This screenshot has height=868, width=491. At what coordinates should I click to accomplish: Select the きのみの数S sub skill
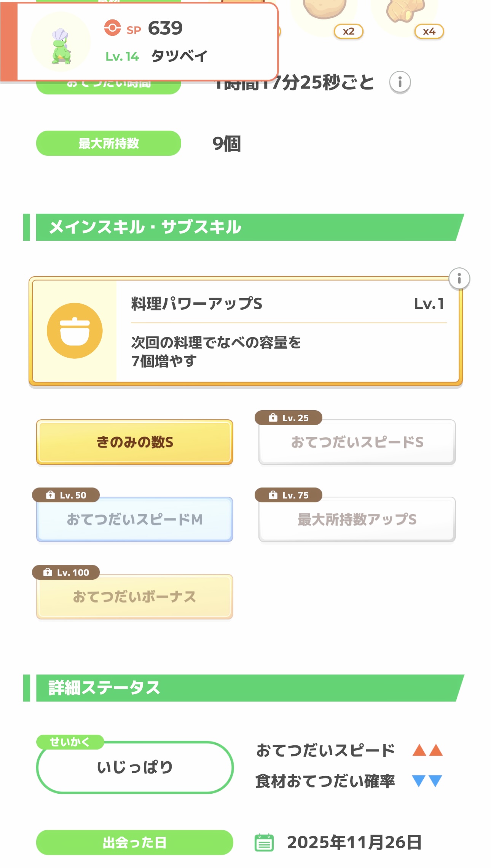(x=134, y=442)
